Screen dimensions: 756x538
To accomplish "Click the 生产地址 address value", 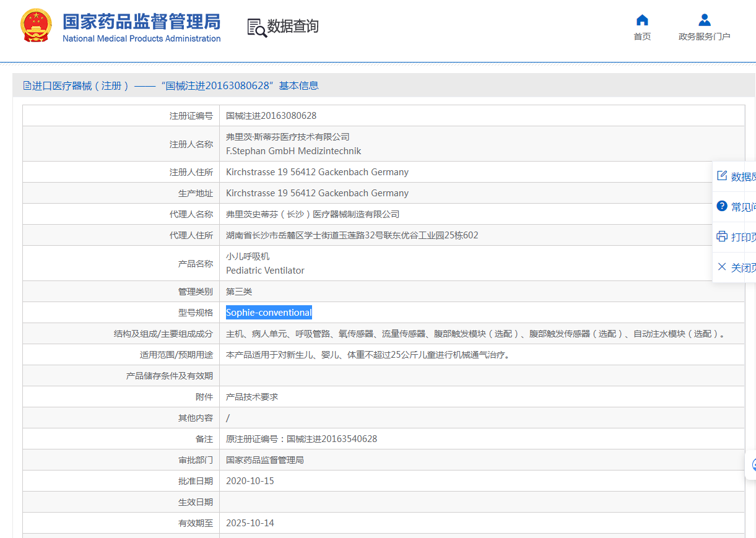I will (x=317, y=193).
